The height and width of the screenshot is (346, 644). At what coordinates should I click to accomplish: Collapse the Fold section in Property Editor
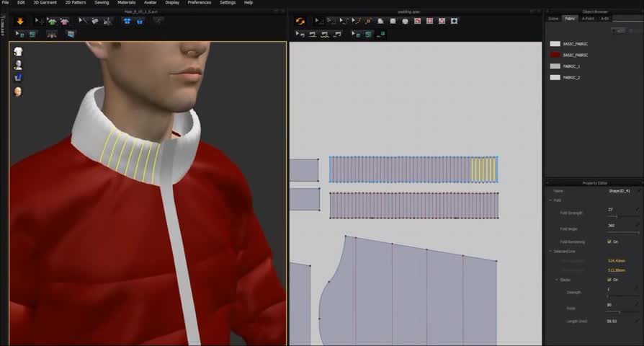tap(551, 200)
